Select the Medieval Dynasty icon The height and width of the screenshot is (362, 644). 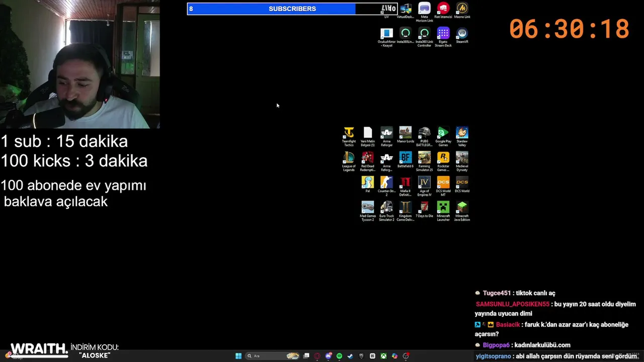462,161
